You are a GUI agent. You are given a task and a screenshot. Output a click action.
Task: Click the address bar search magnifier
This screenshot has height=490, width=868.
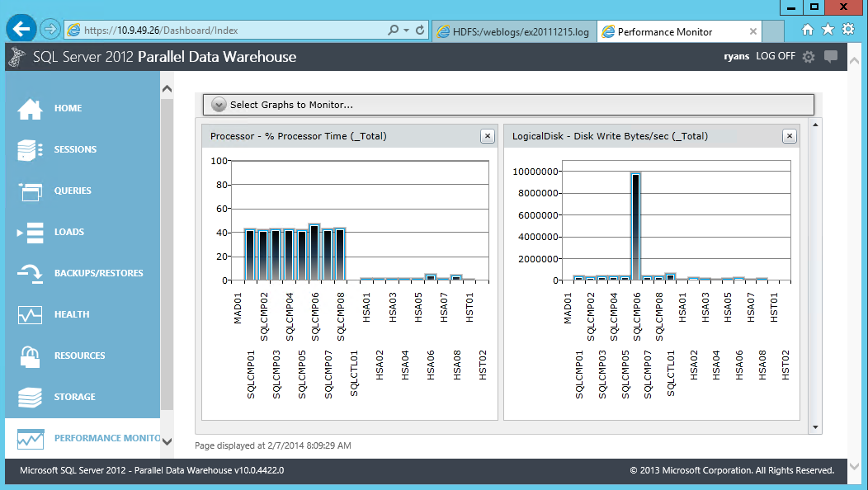tap(393, 30)
